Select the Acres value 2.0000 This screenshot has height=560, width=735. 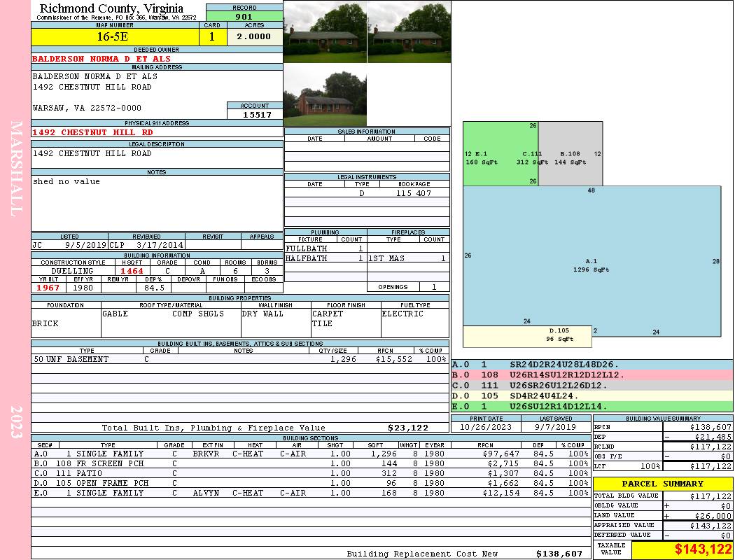(253, 37)
